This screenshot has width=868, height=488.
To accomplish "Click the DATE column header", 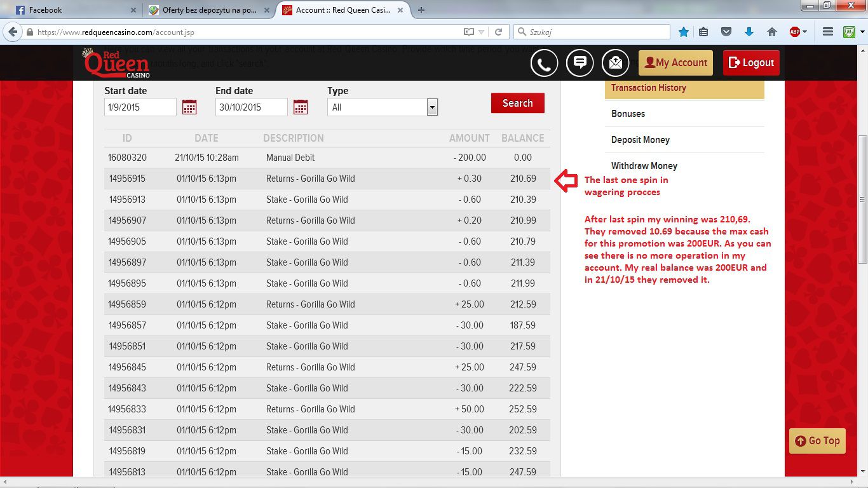I will pos(207,138).
